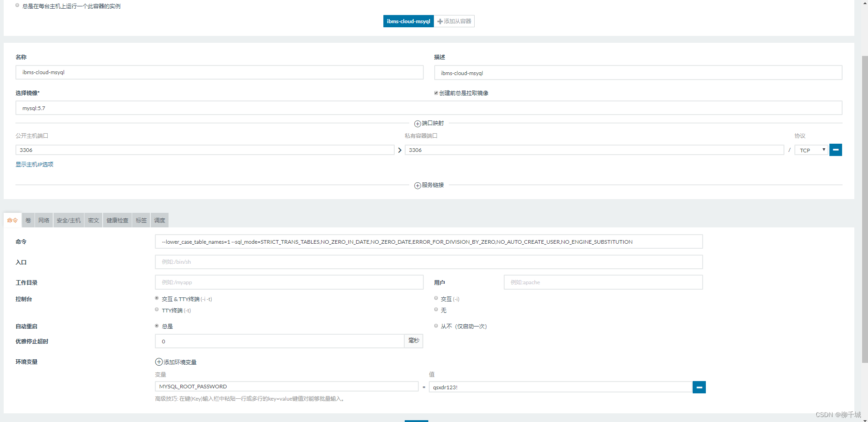Click the working directory field
The width and height of the screenshot is (868, 422).
[x=289, y=282]
